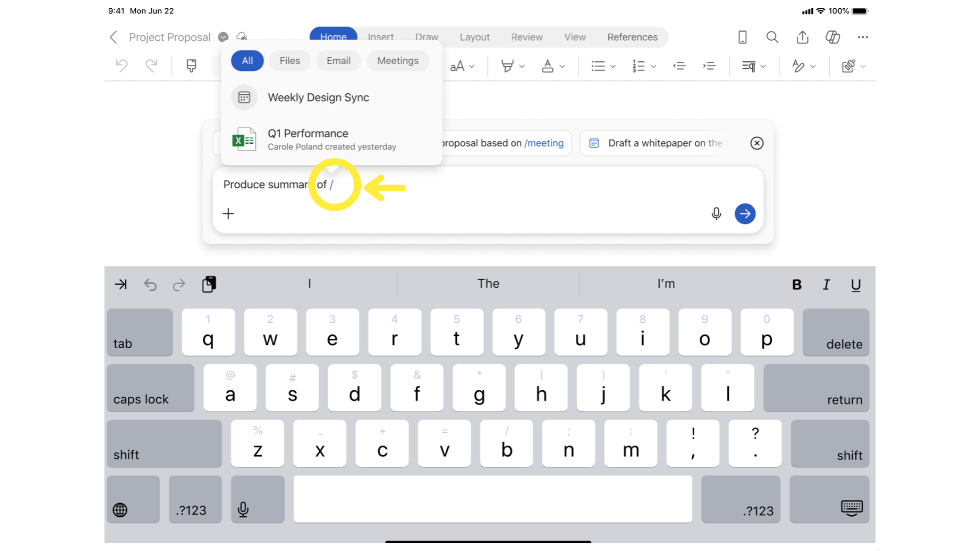Viewport: 980px width, 551px height.
Task: Expand the font color dropdown arrow
Action: point(562,66)
